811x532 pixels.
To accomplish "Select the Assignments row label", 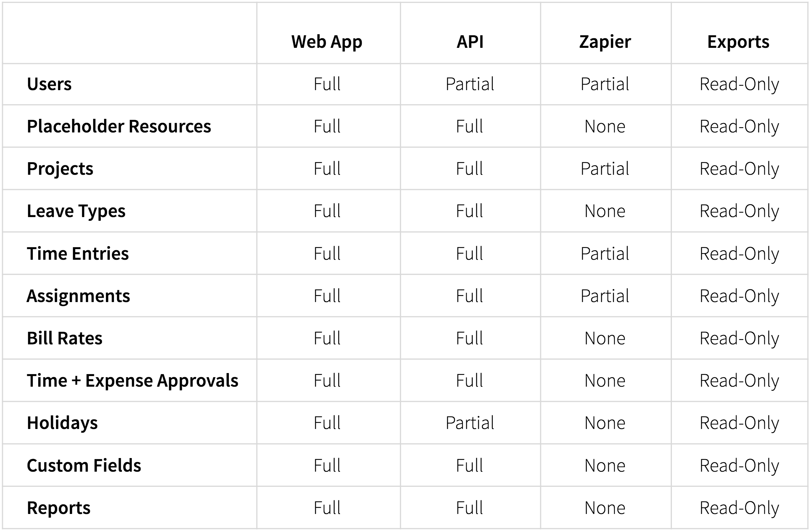I will click(78, 296).
